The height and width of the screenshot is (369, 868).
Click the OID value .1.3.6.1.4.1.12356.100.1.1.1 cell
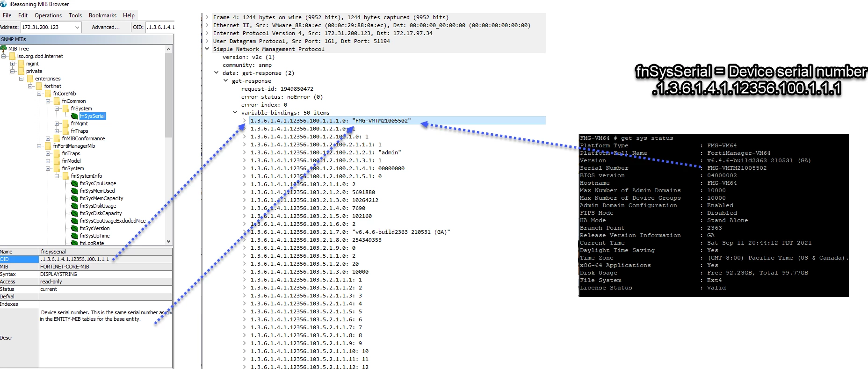tap(106, 259)
